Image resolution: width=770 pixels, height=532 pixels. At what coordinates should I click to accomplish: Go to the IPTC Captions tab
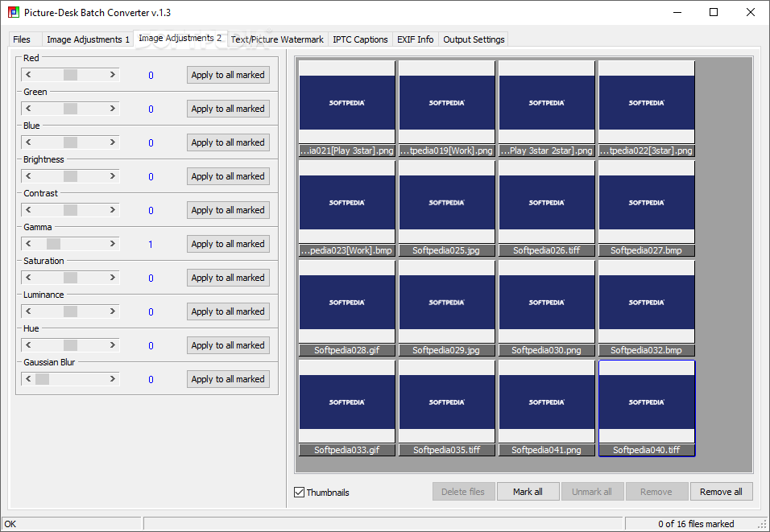(x=360, y=39)
